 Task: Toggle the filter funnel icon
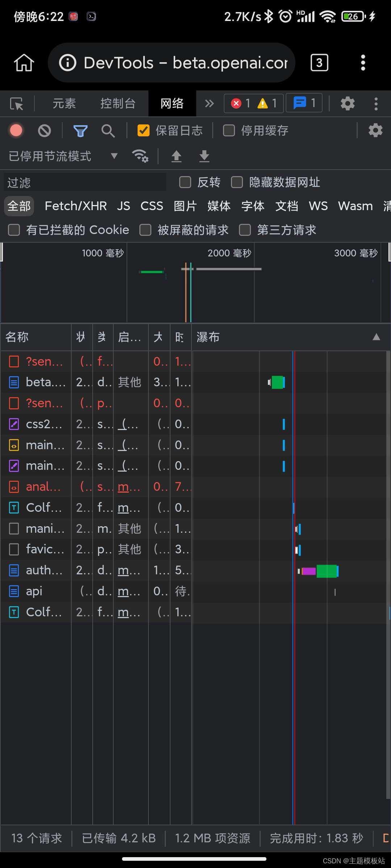click(80, 131)
